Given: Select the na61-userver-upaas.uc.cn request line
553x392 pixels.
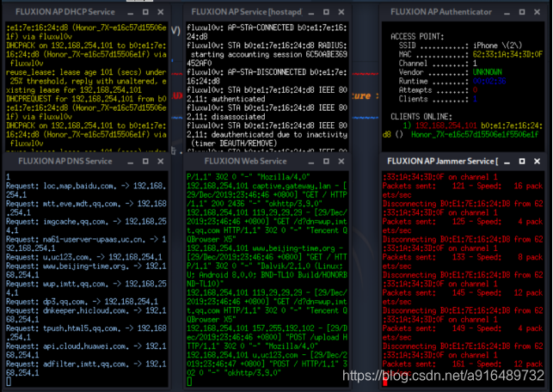Looking at the screenshot, I should (86, 243).
